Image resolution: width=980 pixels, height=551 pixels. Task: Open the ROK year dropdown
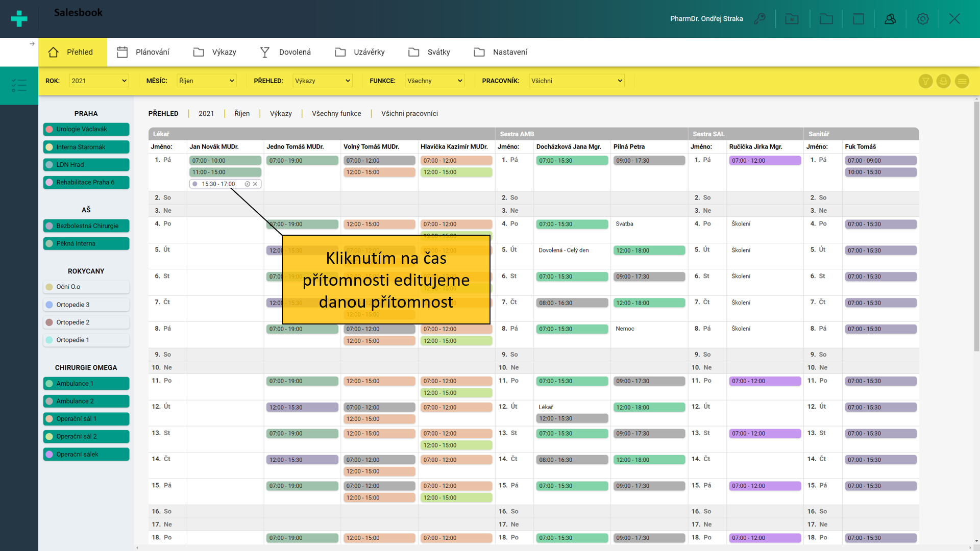(x=100, y=81)
